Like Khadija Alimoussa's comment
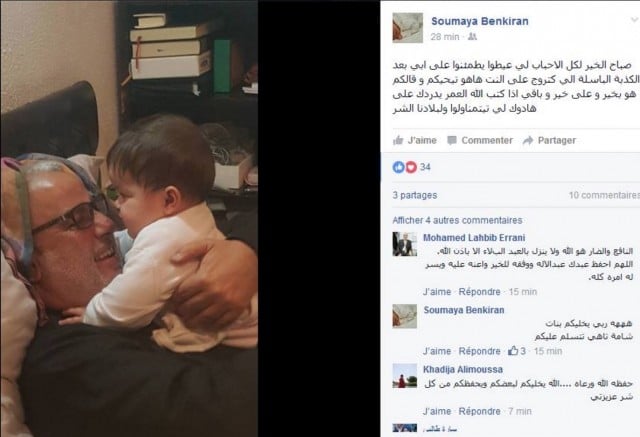This screenshot has height=437, width=640. coord(437,411)
